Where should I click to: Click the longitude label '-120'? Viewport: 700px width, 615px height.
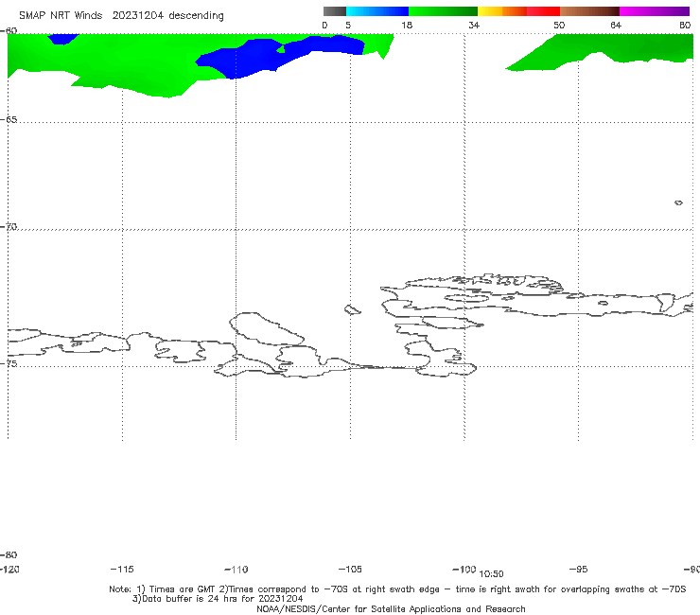click(x=9, y=569)
